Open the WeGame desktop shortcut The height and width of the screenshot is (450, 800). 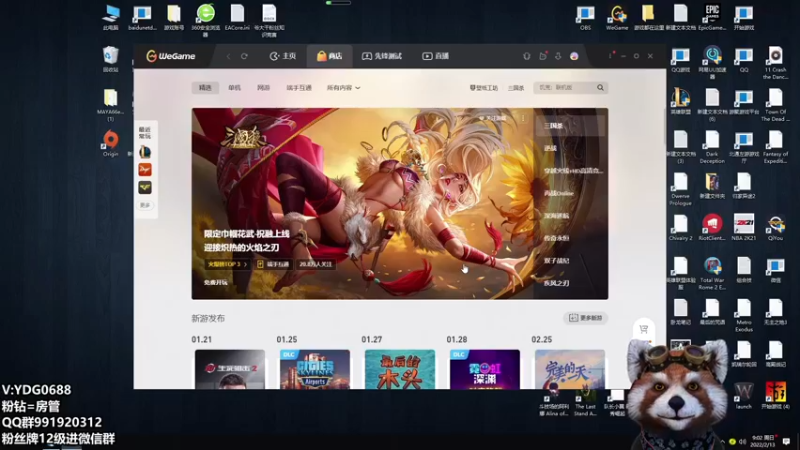[x=617, y=17]
